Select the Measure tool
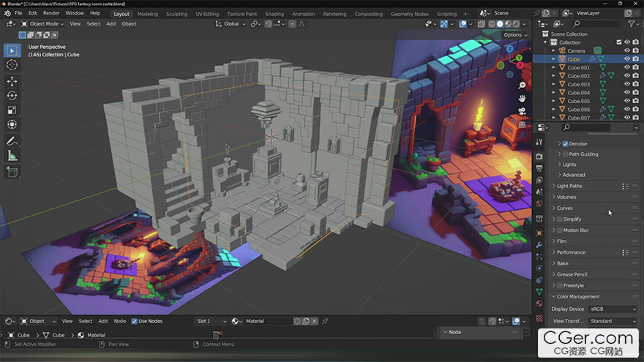 (x=12, y=156)
